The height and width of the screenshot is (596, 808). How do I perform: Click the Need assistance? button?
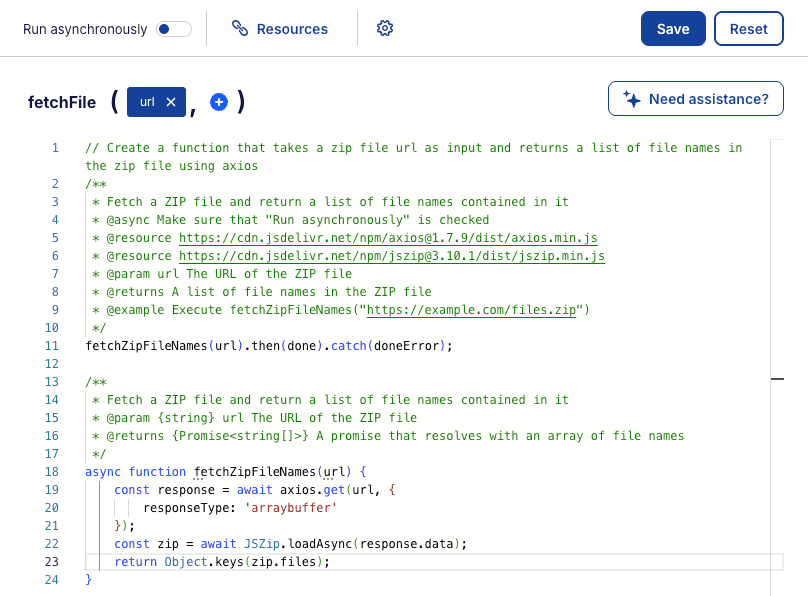[x=695, y=99]
